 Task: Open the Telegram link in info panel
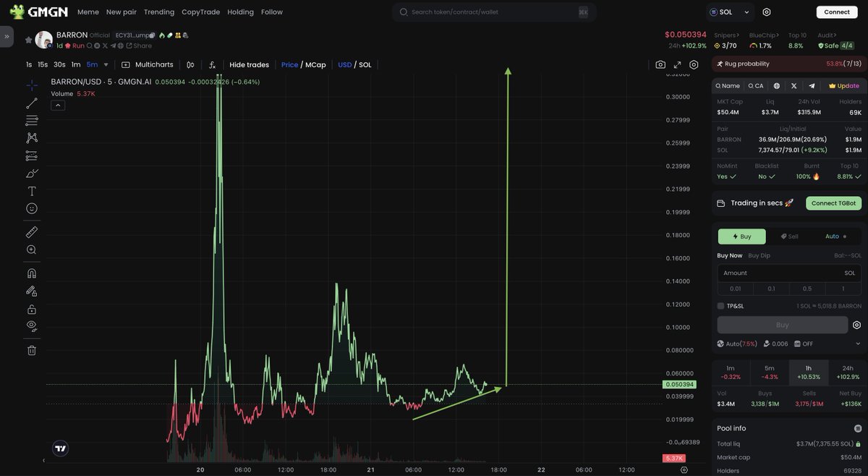tap(812, 85)
